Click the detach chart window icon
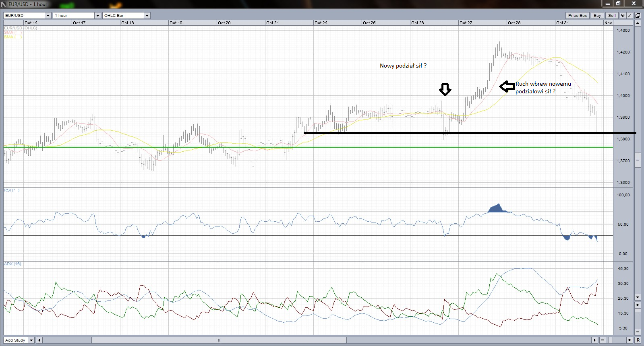The image size is (644, 346). click(638, 16)
